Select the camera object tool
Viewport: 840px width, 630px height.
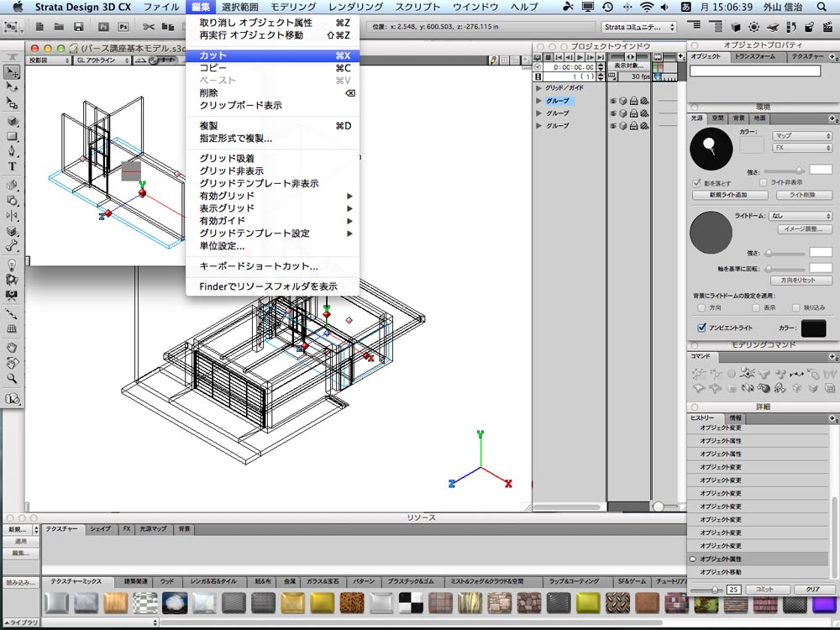(12, 295)
